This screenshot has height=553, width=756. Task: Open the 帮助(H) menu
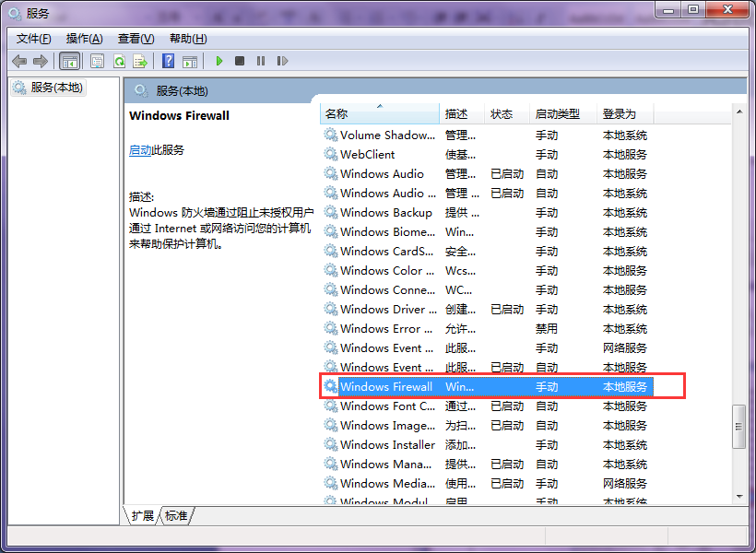click(x=188, y=39)
